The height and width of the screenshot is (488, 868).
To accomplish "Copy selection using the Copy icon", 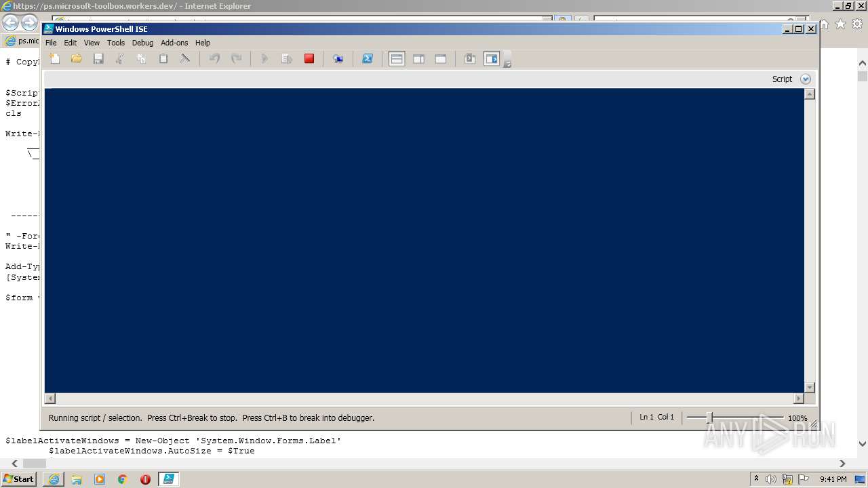I will 142,59.
